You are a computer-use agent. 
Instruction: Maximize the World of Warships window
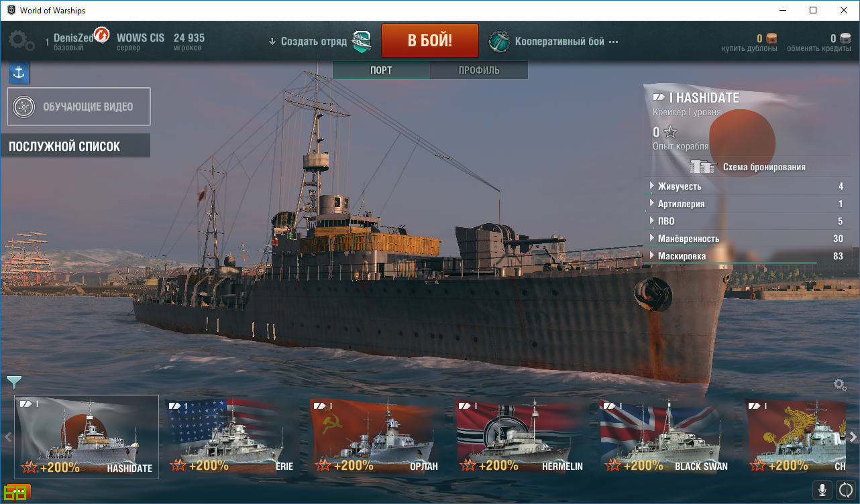point(813,10)
